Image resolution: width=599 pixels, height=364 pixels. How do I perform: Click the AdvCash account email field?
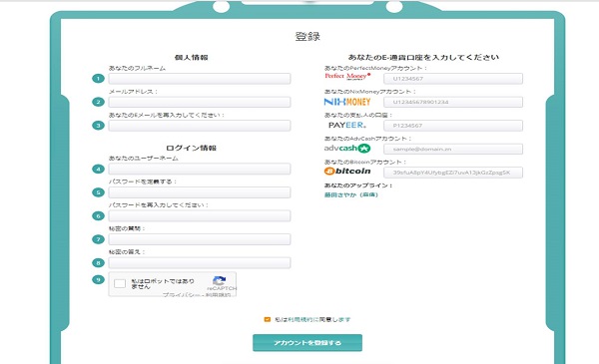point(453,149)
